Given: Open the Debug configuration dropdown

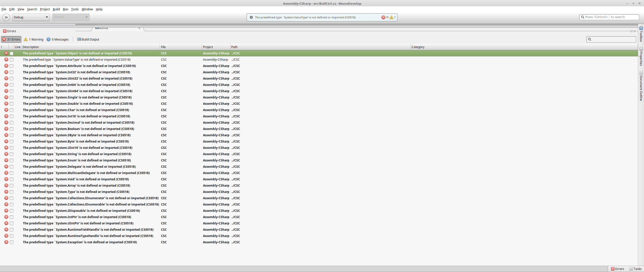Looking at the screenshot, I should tap(31, 17).
